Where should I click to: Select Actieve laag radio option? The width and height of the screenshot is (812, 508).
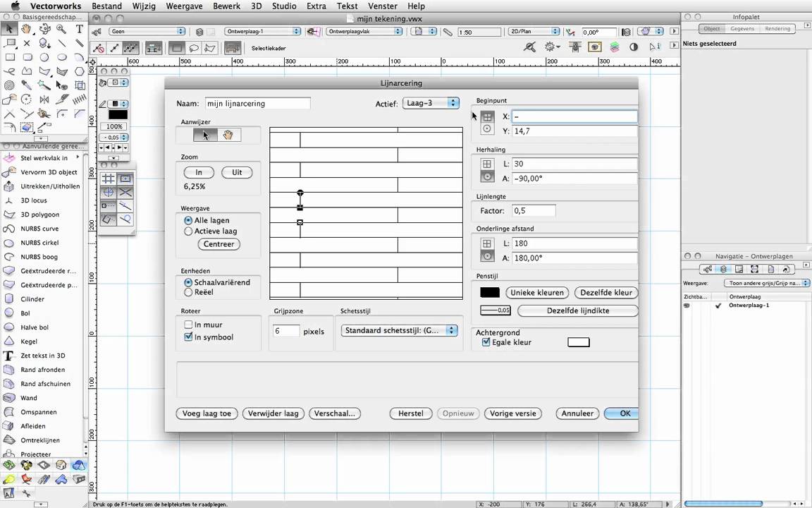click(188, 231)
